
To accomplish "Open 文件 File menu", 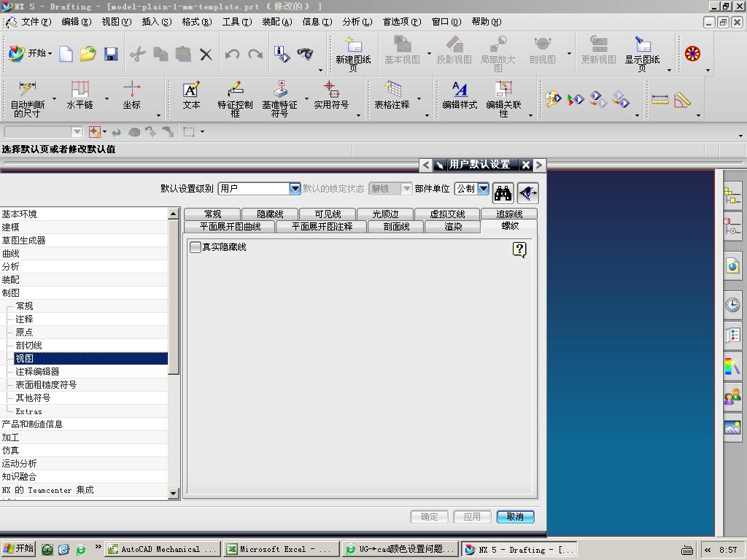I will [36, 22].
